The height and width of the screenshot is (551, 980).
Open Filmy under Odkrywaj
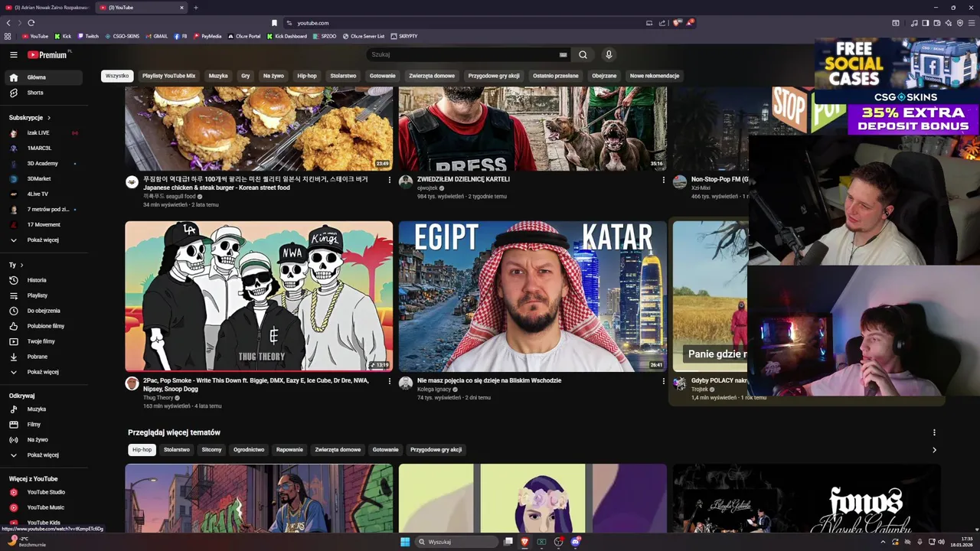[x=43, y=425]
